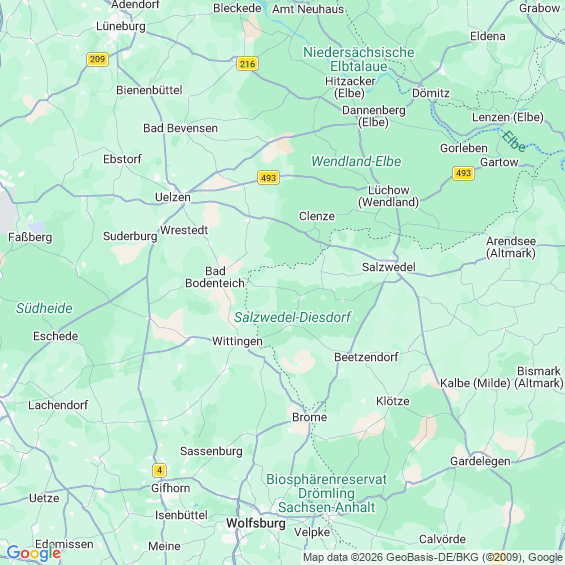Click the Südheide nature park label
565x565 pixels.
tap(44, 308)
